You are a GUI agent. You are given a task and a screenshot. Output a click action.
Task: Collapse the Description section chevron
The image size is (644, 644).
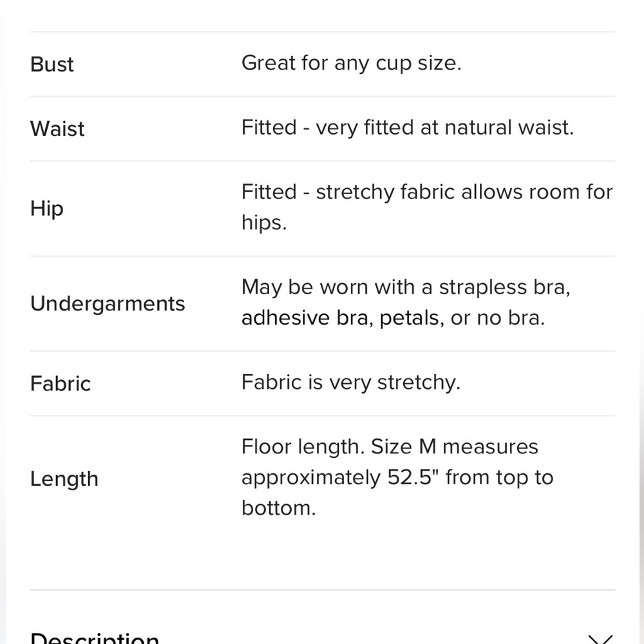coord(600,639)
